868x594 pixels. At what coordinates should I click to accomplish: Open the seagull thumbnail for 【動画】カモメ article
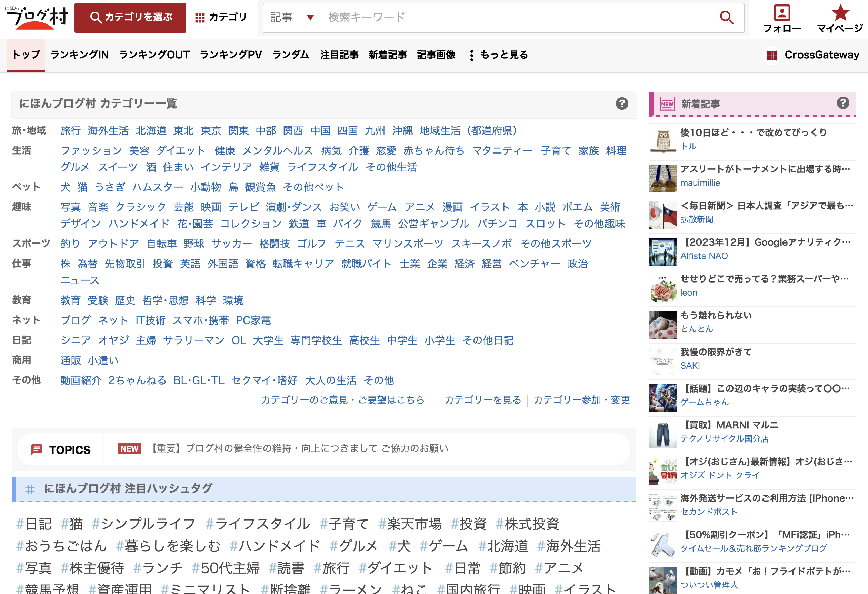pyautogui.click(x=663, y=580)
